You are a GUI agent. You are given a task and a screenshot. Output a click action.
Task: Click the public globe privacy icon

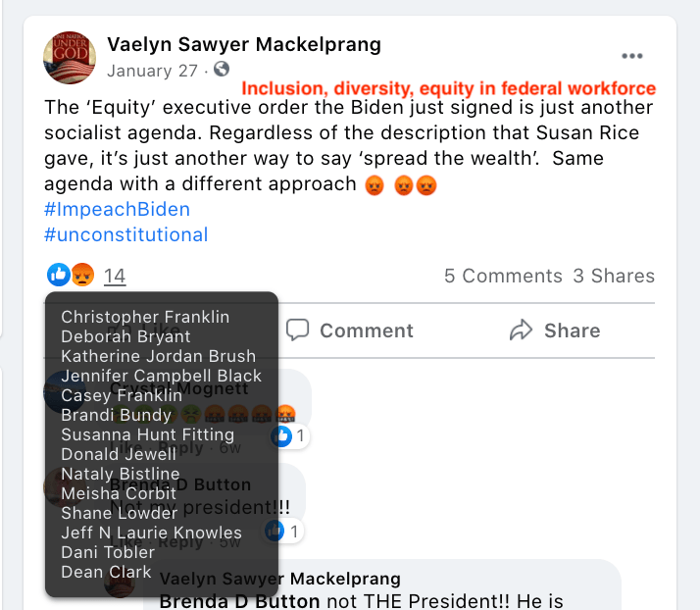(x=222, y=70)
